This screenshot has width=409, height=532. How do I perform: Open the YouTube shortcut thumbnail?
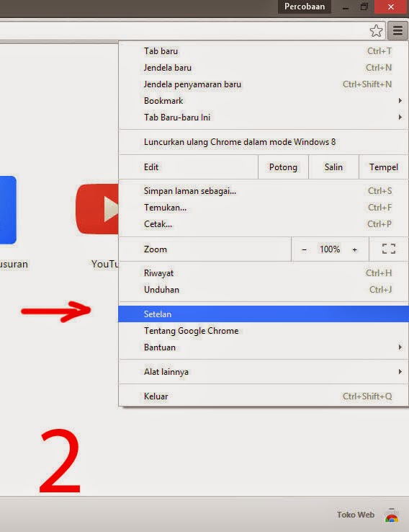pos(97,209)
